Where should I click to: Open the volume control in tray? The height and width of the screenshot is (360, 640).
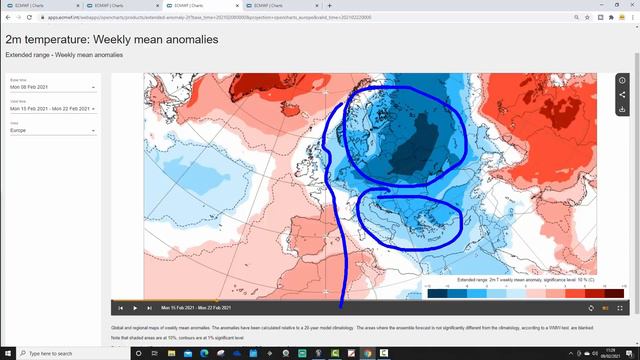pyautogui.click(x=595, y=353)
